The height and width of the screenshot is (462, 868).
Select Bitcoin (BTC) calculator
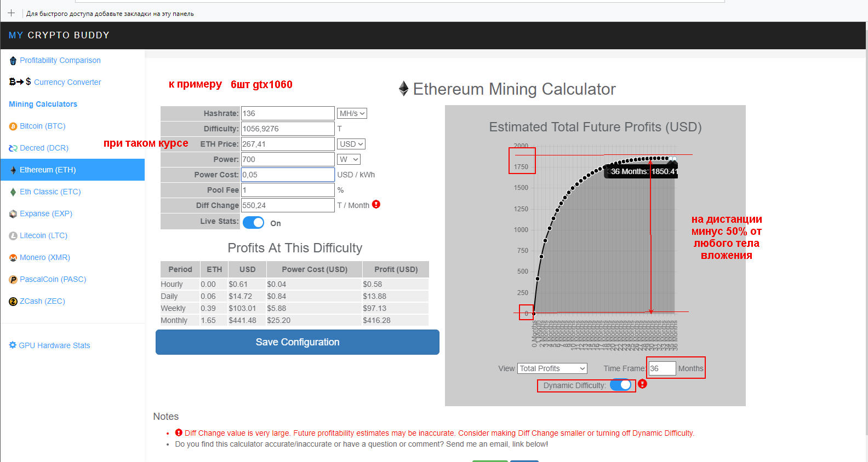point(43,126)
